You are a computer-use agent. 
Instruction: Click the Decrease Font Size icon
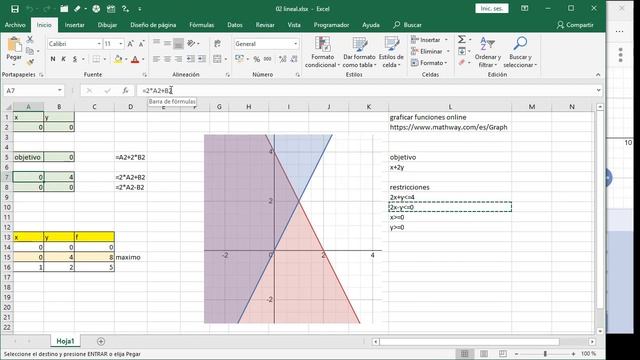(x=141, y=44)
